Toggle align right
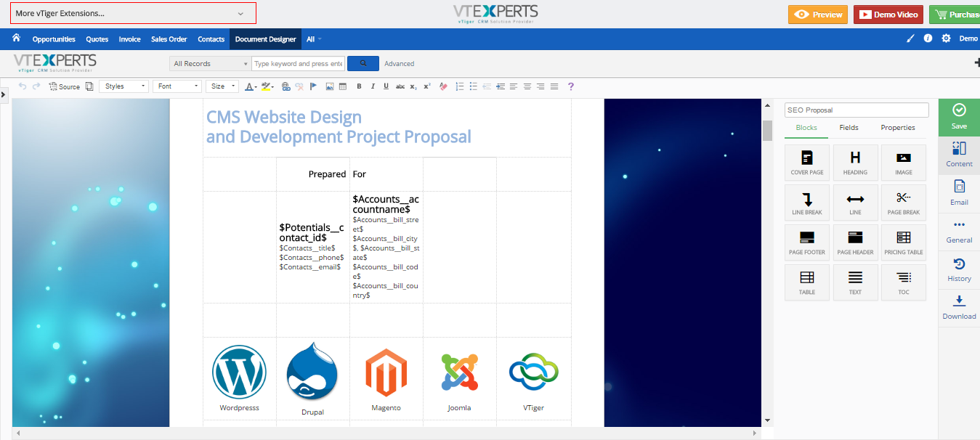This screenshot has height=440, width=980. pyautogui.click(x=540, y=86)
